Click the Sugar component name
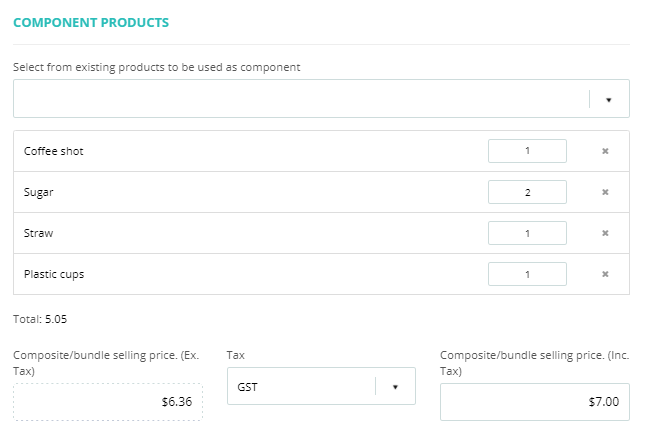Viewport: 646px width, 442px height. pyautogui.click(x=38, y=192)
